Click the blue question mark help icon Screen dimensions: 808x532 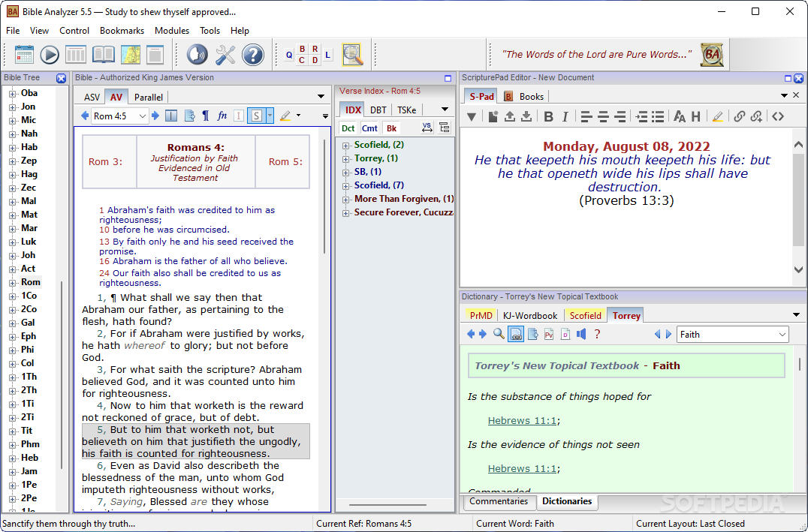click(x=253, y=55)
